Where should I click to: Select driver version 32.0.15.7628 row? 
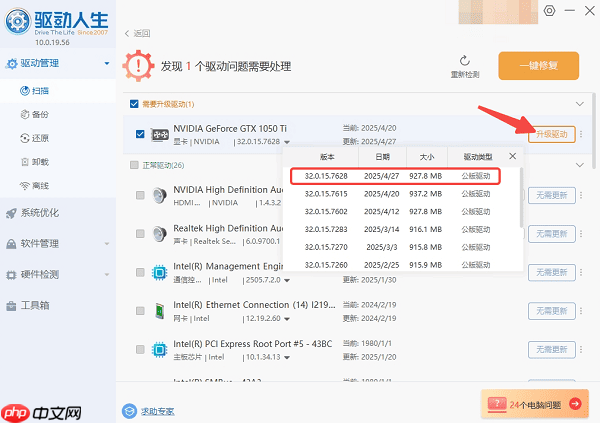(x=395, y=176)
